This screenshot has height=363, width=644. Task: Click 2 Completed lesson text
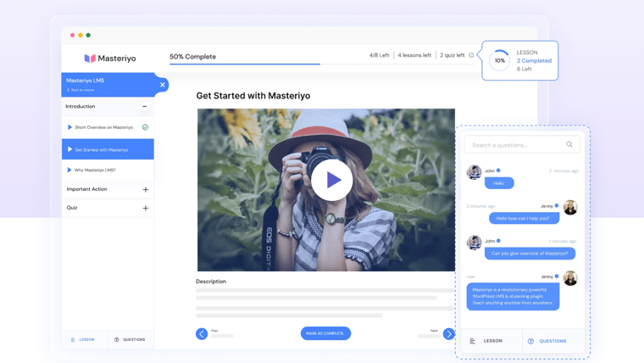tap(534, 60)
